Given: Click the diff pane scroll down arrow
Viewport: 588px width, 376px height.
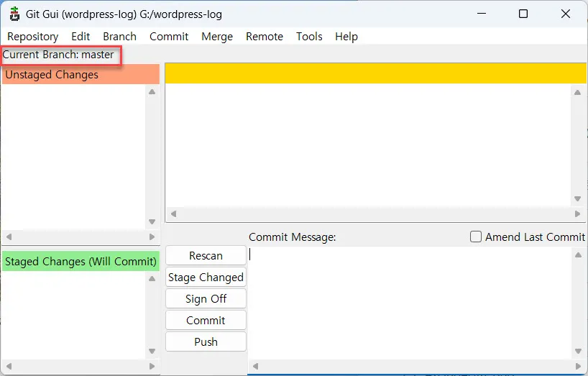Looking at the screenshot, I should tap(577, 199).
